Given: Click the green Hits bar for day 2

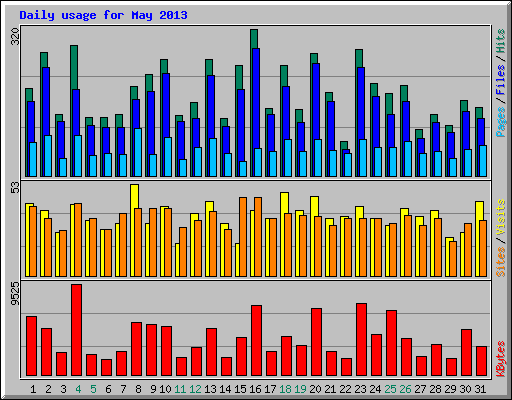Looking at the screenshot, I should [44, 60].
